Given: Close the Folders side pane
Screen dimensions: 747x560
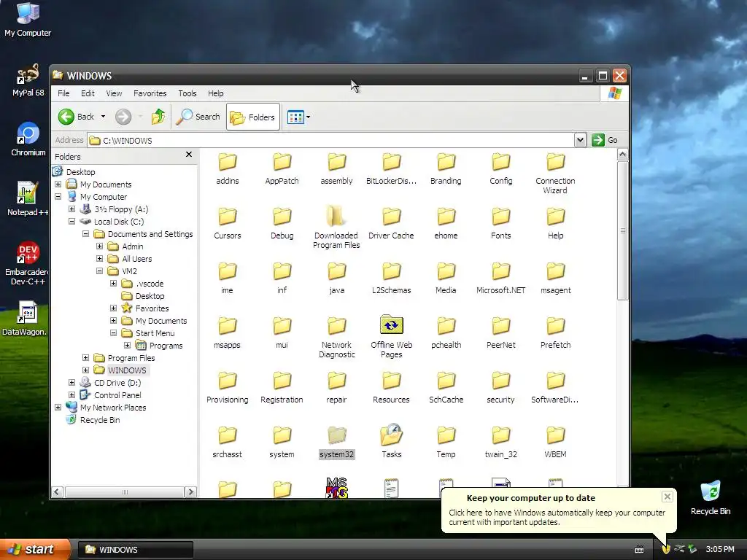Looking at the screenshot, I should click(x=189, y=155).
